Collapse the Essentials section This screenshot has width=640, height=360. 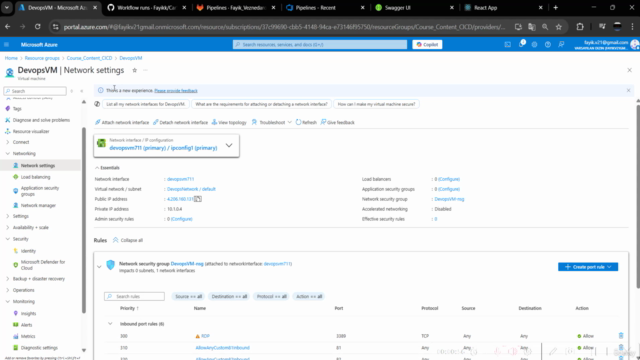(x=107, y=168)
